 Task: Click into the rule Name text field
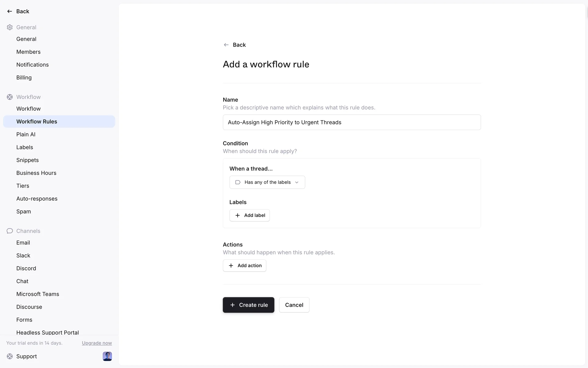point(352,122)
